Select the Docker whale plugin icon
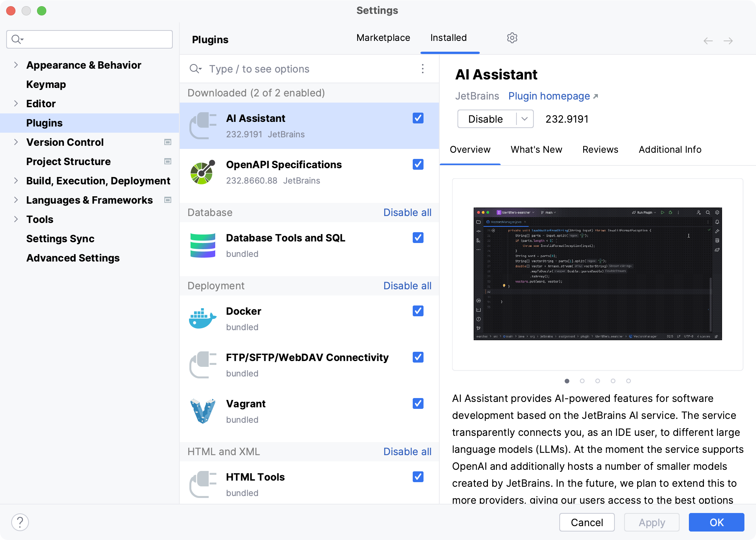The width and height of the screenshot is (756, 540). 202,319
